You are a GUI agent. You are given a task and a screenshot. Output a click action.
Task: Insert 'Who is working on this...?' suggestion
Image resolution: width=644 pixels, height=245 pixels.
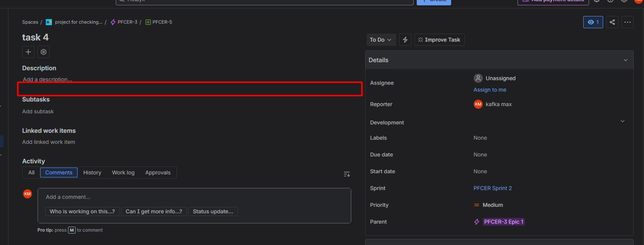tap(82, 211)
